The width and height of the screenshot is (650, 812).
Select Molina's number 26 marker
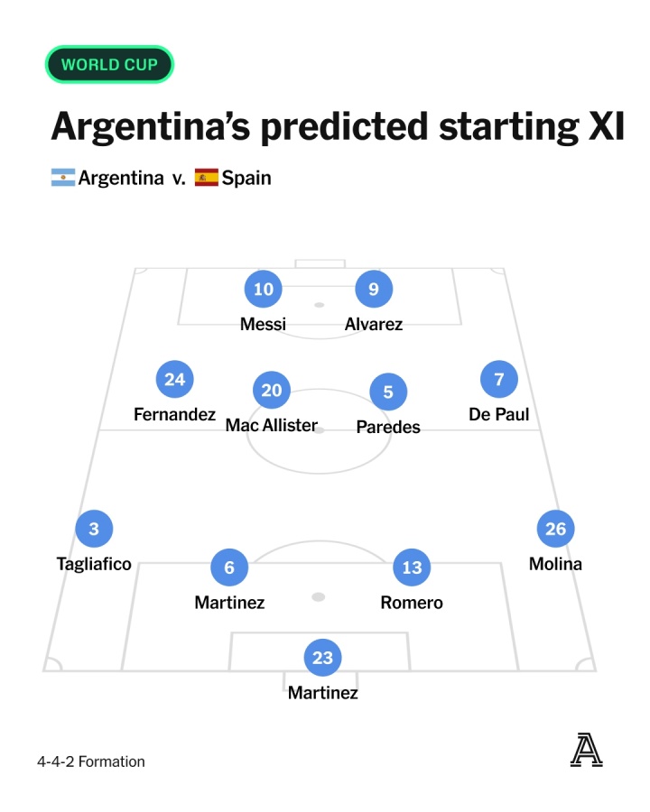(x=556, y=529)
